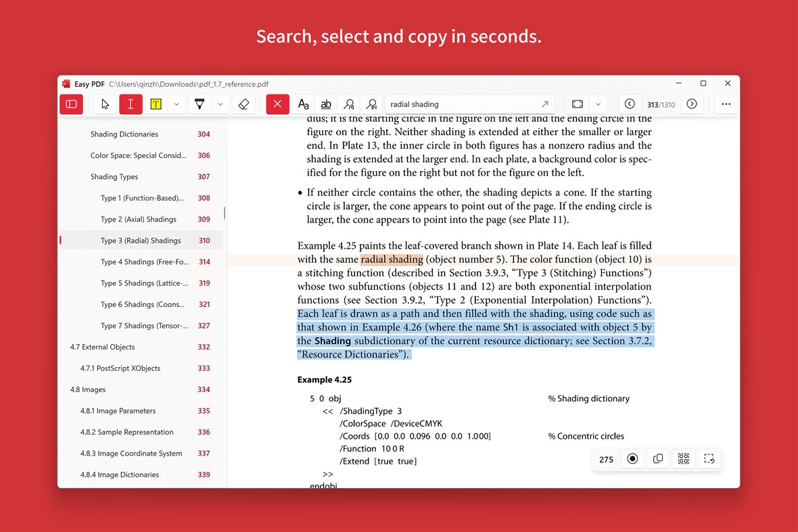The width and height of the screenshot is (798, 532).
Task: Toggle the sidebar panel icon
Action: pos(71,103)
